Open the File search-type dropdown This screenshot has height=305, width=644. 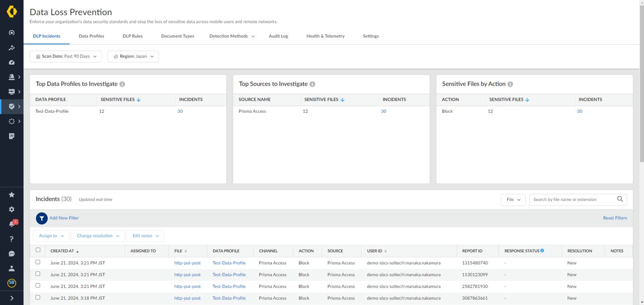tap(513, 199)
